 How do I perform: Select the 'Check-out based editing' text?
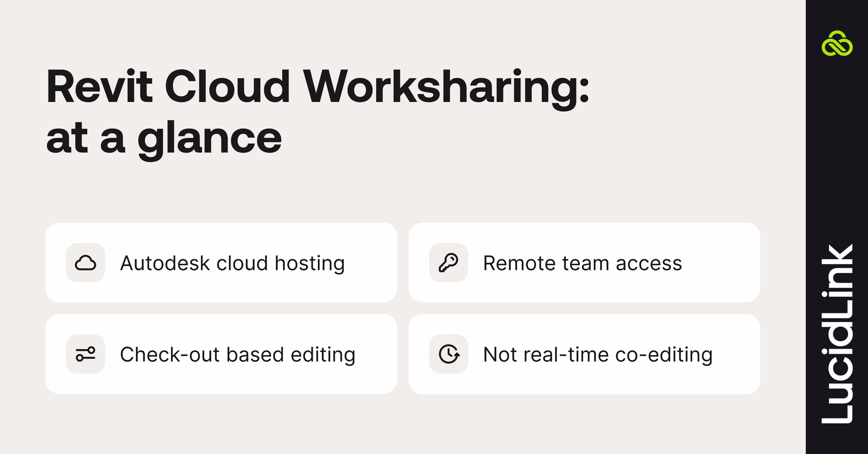(238, 355)
